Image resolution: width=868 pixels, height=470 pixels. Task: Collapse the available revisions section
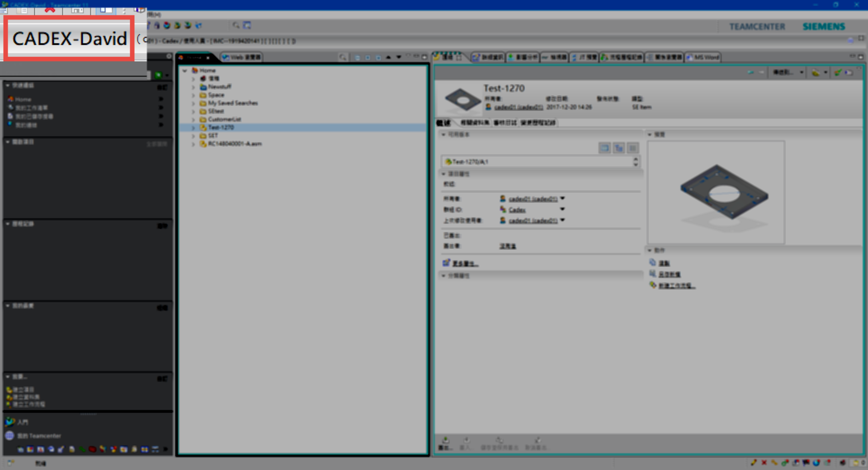click(x=443, y=135)
